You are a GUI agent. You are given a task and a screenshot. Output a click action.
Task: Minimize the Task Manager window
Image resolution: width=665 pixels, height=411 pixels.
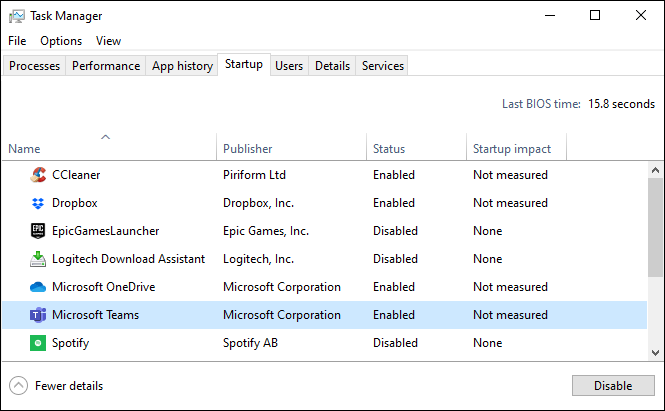tap(550, 16)
